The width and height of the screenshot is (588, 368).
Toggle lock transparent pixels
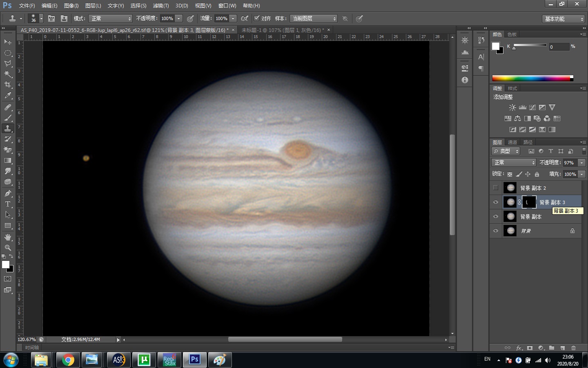click(510, 174)
